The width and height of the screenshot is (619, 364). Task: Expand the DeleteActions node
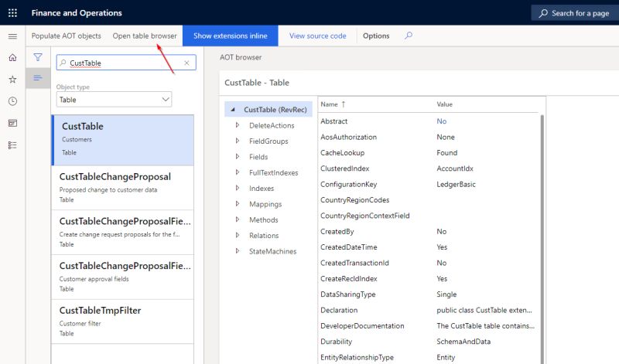238,125
